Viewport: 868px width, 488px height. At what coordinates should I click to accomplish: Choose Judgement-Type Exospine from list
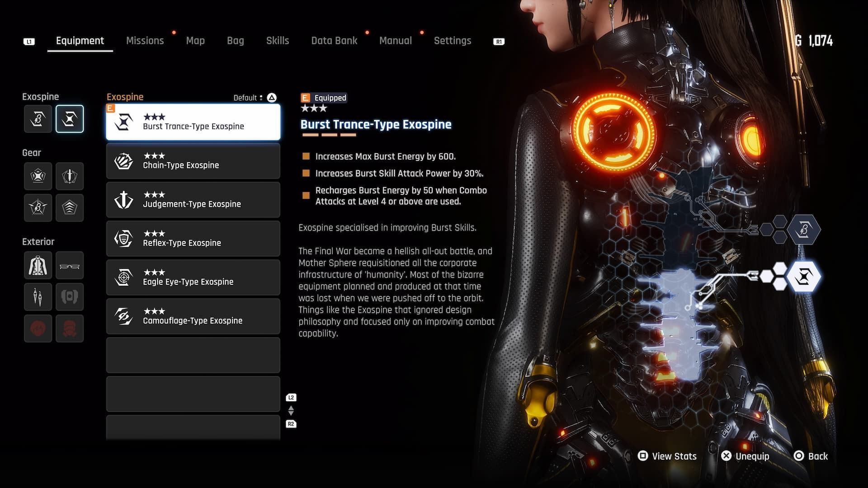(193, 200)
